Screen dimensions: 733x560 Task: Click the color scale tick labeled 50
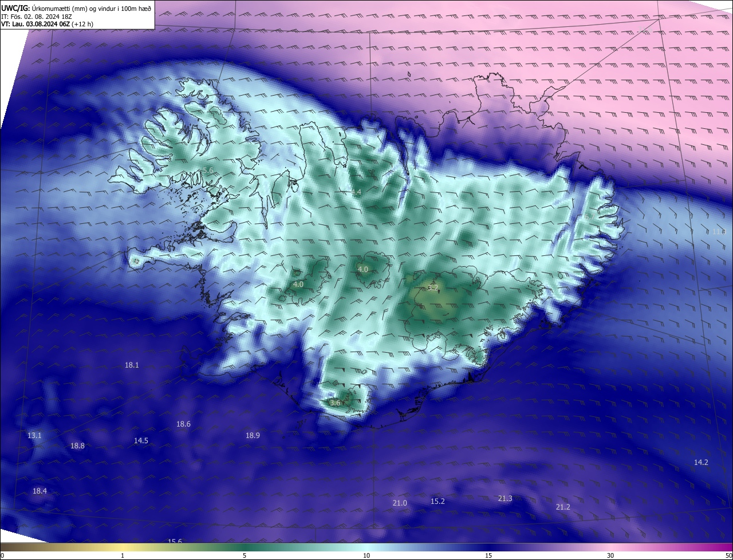tap(729, 555)
